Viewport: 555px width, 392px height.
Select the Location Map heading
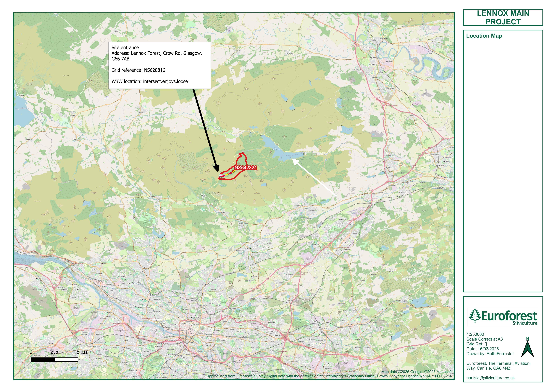[484, 36]
